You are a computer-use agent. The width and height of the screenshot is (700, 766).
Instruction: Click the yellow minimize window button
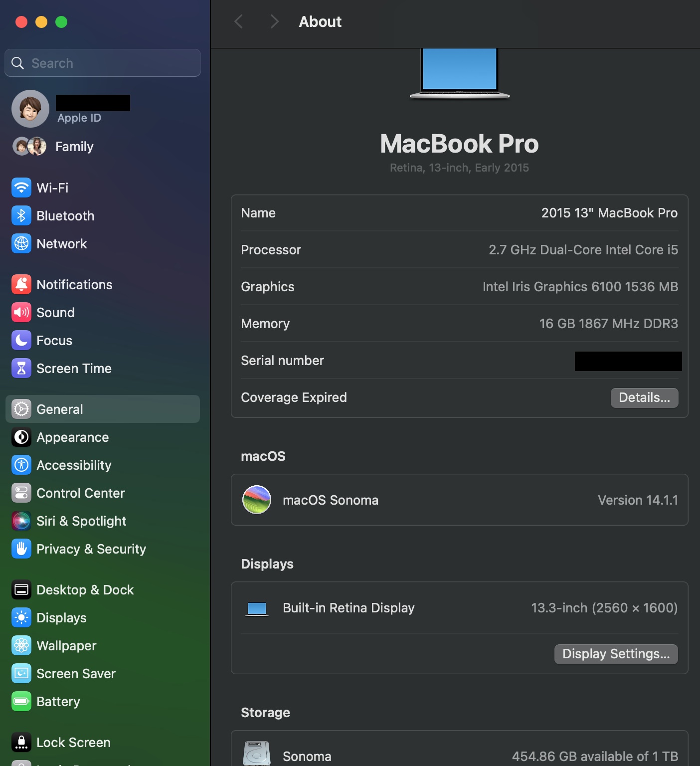[41, 22]
